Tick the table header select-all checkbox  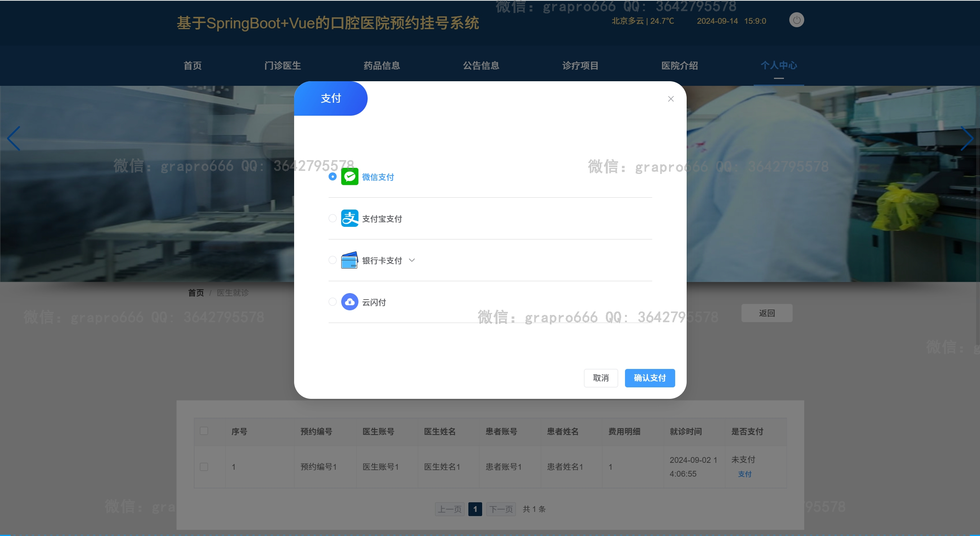click(204, 431)
